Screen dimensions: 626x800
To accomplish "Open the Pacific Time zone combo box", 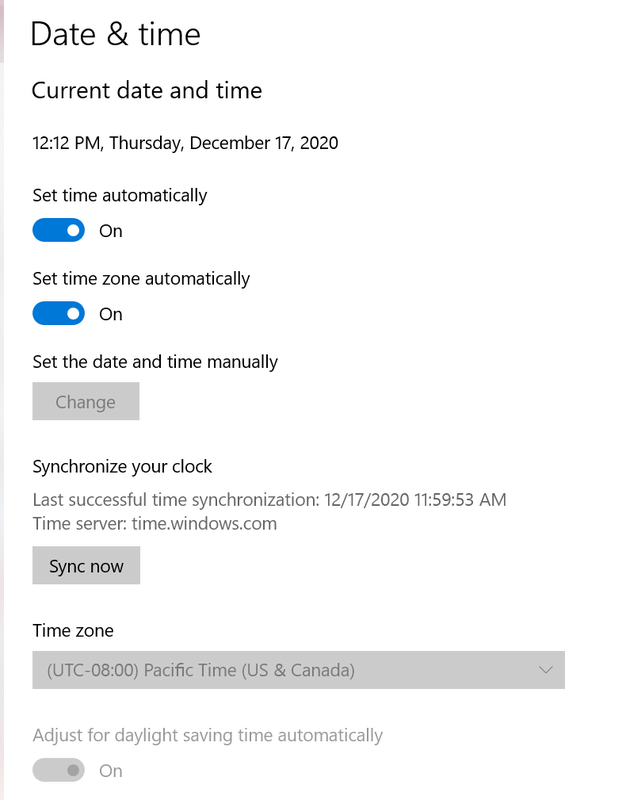I will click(x=298, y=670).
